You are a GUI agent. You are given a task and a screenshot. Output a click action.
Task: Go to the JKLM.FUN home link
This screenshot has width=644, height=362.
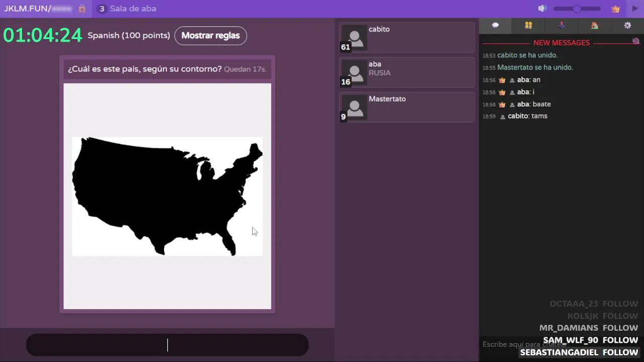(x=28, y=9)
